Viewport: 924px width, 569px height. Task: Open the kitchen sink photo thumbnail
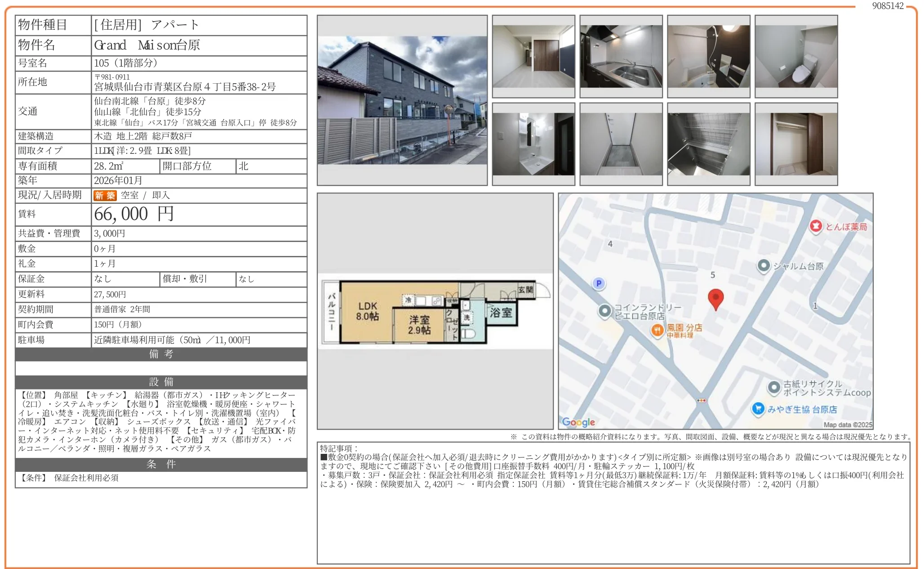click(x=621, y=56)
